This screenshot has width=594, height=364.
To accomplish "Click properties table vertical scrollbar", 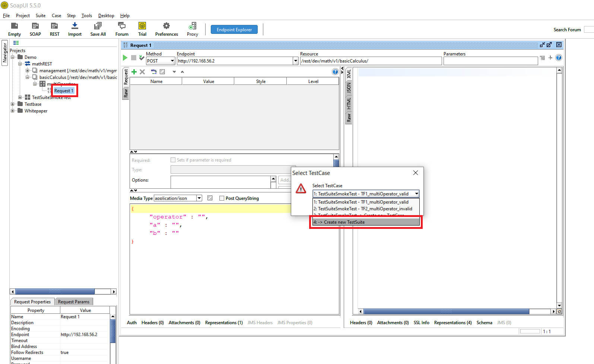I will tap(113, 331).
